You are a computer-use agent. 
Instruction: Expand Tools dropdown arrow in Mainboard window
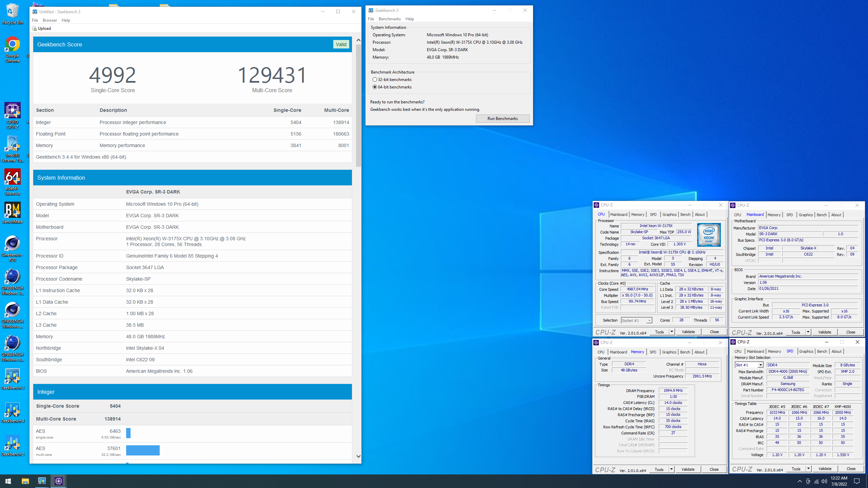tap(808, 332)
